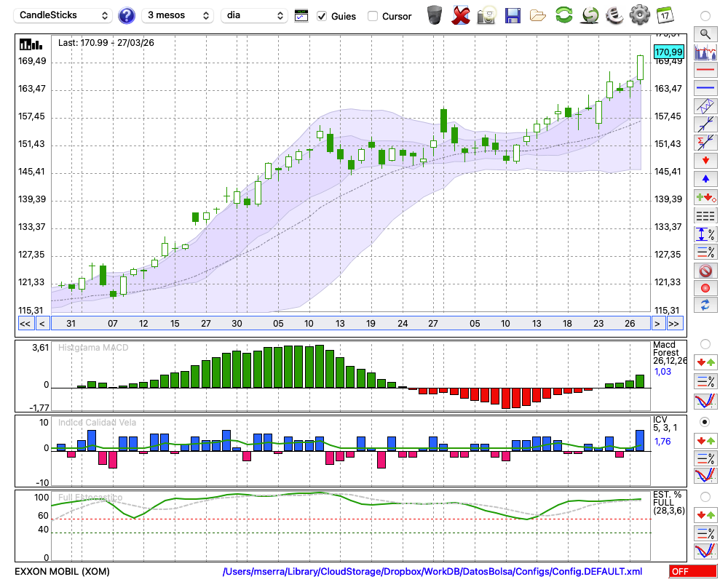
Task: Click the blue help question mark icon
Action: [x=127, y=15]
